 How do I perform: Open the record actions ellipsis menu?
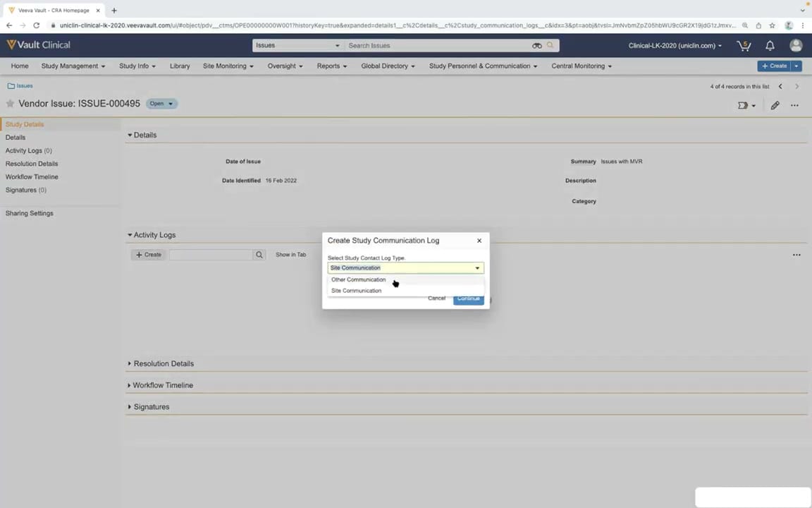(x=794, y=105)
